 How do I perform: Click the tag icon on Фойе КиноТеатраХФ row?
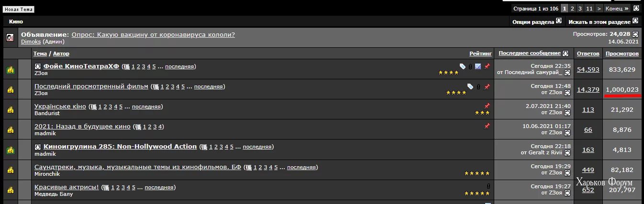coord(463,66)
